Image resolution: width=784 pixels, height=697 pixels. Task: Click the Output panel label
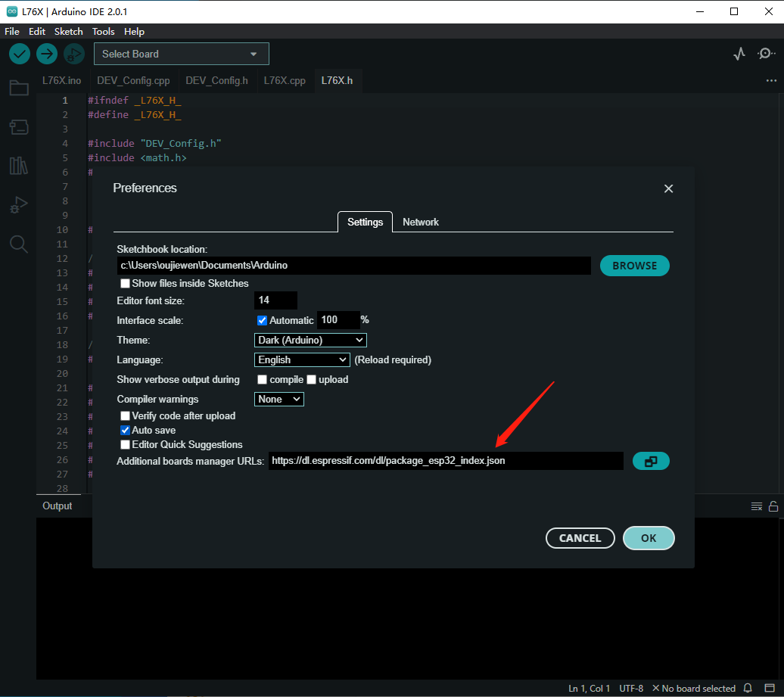pyautogui.click(x=57, y=506)
